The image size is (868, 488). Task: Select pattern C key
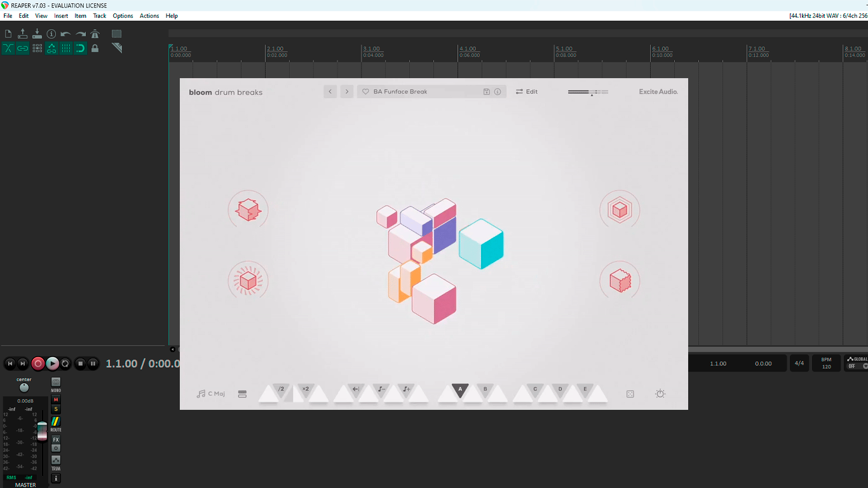point(535,390)
